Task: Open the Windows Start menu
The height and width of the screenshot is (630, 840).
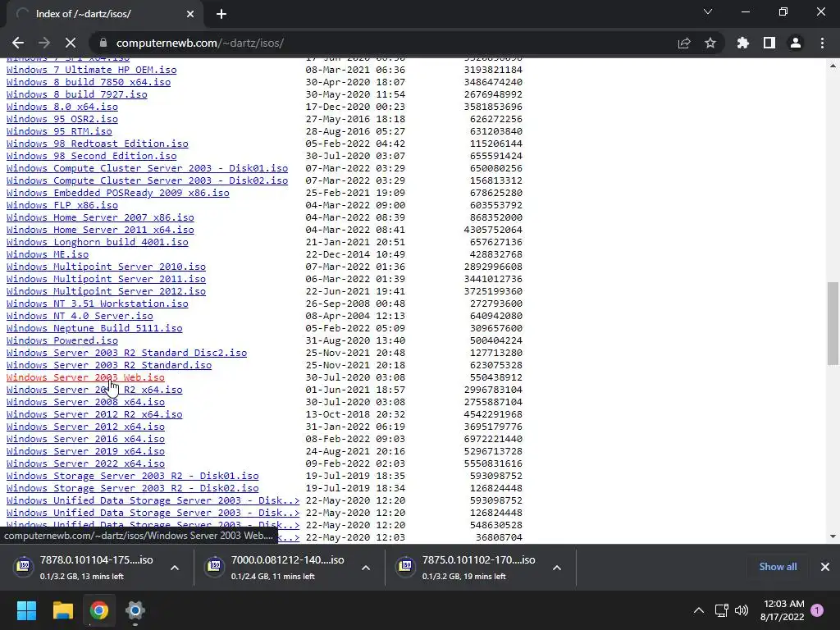Action: (x=26, y=610)
